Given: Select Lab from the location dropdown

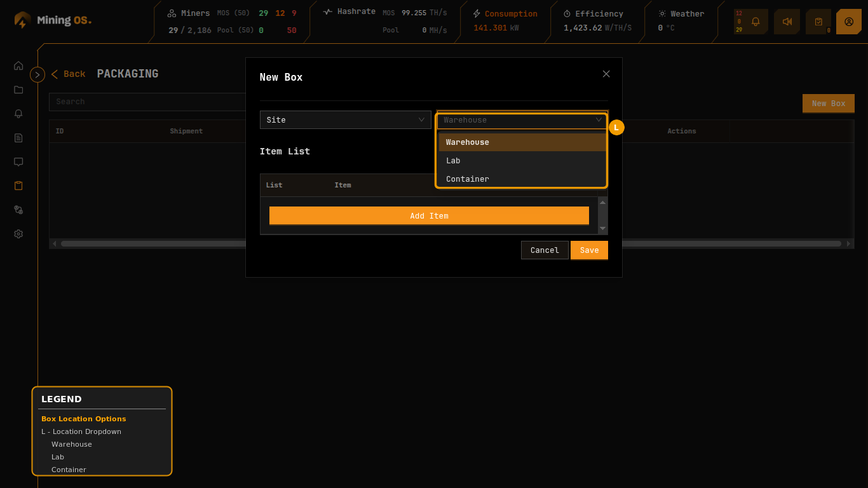Looking at the screenshot, I should 521,160.
